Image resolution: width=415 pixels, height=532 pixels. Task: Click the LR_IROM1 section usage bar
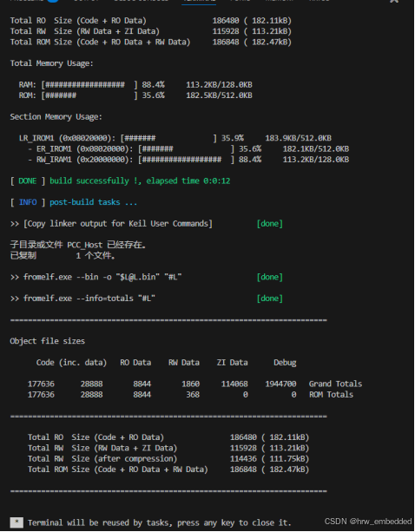tap(169, 138)
